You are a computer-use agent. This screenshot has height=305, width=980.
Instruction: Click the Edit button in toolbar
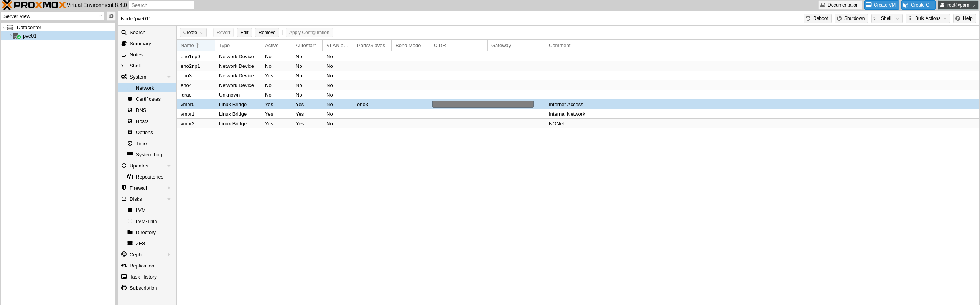click(244, 33)
